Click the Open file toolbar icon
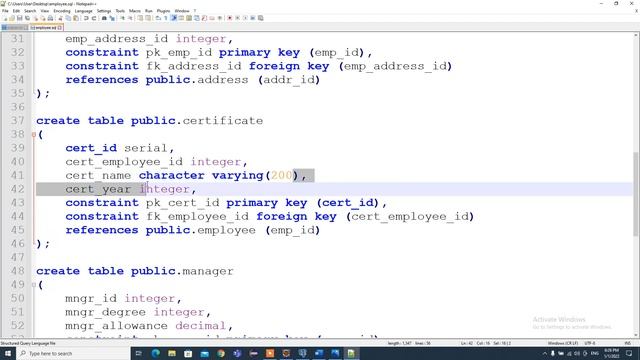This screenshot has height=360, width=640. click(x=12, y=18)
